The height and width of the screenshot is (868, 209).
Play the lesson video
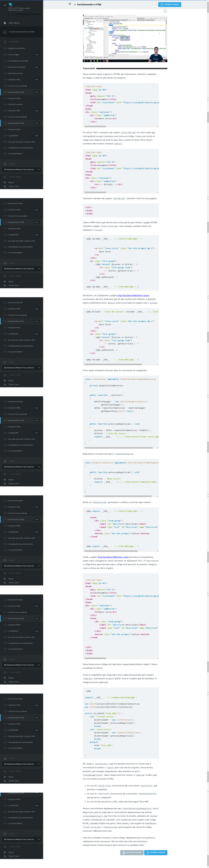click(x=125, y=38)
